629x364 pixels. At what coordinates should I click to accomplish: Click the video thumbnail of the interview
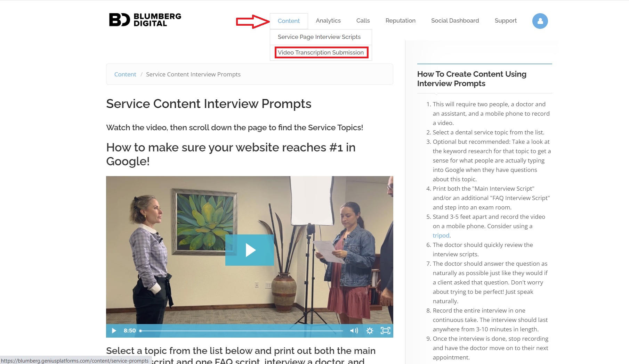click(x=250, y=250)
